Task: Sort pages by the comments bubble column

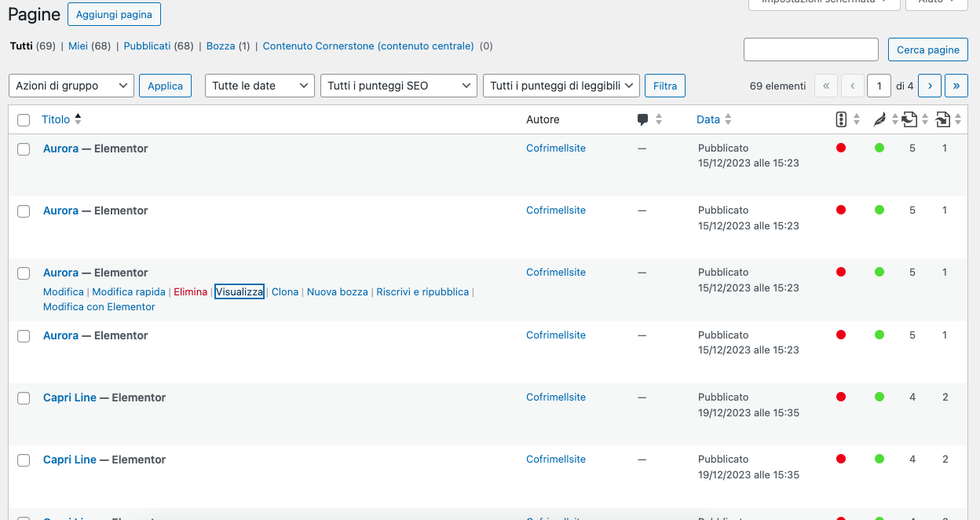Action: 649,119
